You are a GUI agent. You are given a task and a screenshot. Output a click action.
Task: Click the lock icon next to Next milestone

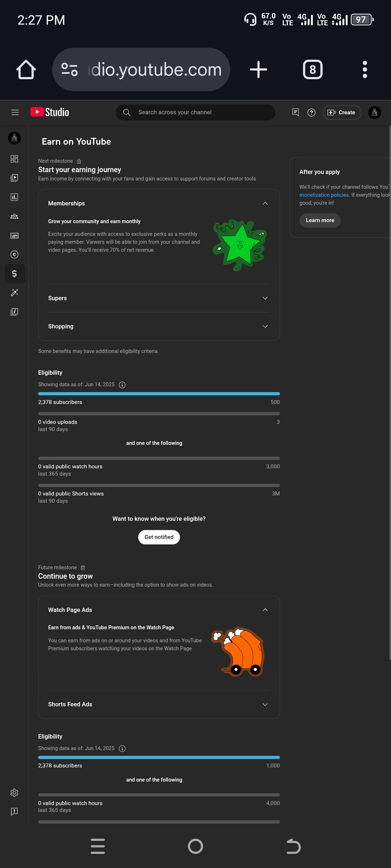79,161
